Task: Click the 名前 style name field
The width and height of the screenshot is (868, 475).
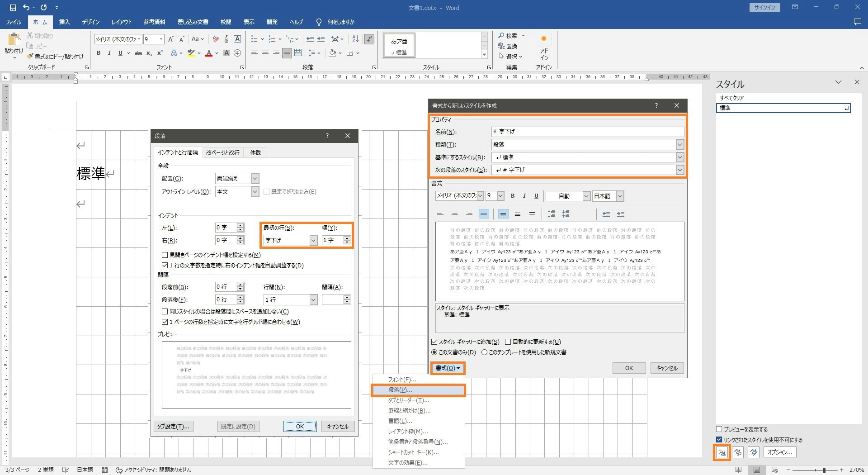Action: tap(588, 132)
